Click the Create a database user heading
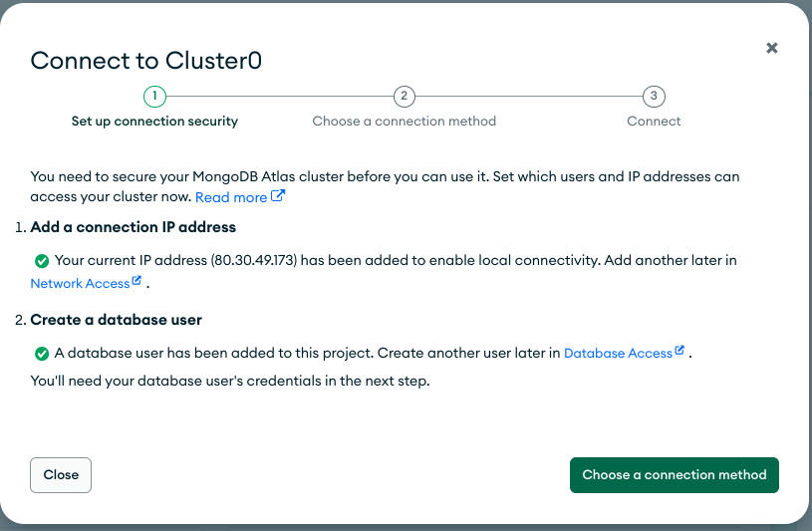 116,320
